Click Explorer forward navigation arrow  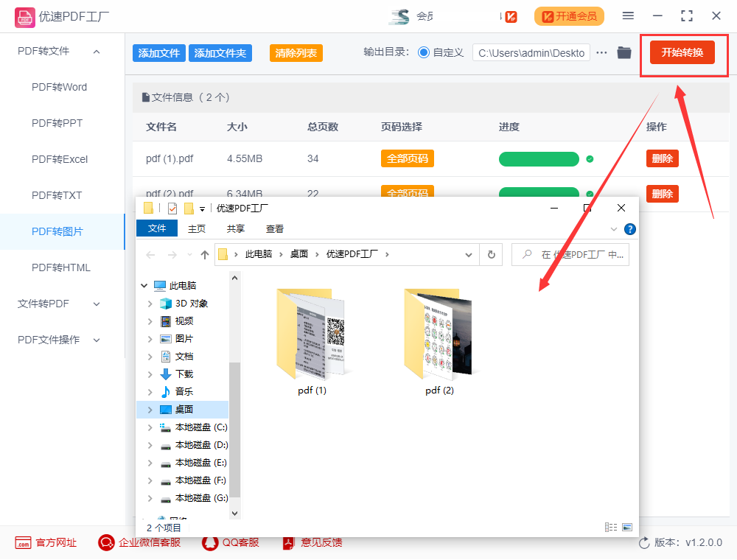tap(172, 255)
